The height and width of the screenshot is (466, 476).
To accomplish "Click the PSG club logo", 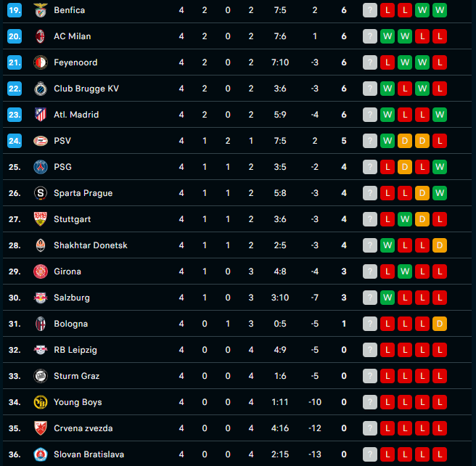I will pyautogui.click(x=41, y=167).
